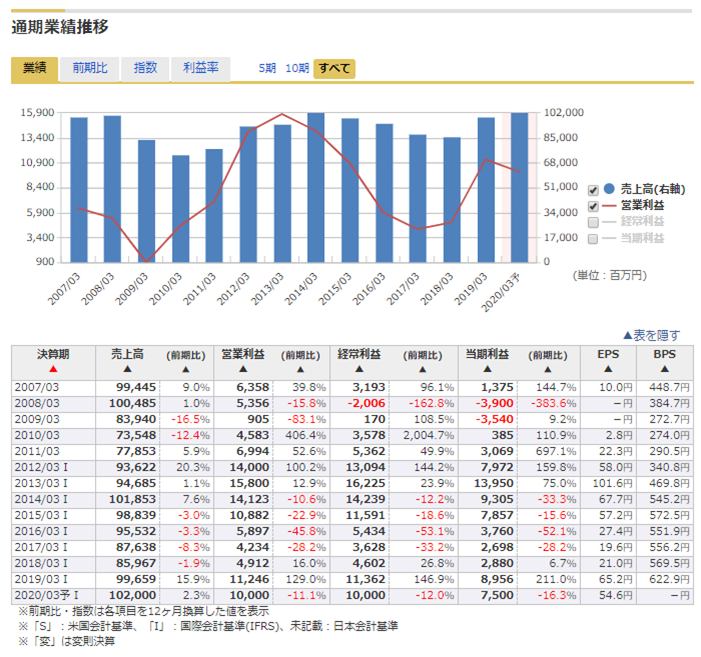Click sort arrow under 売上高 header
Image resolution: width=701 pixels, height=657 pixels.
click(127, 369)
